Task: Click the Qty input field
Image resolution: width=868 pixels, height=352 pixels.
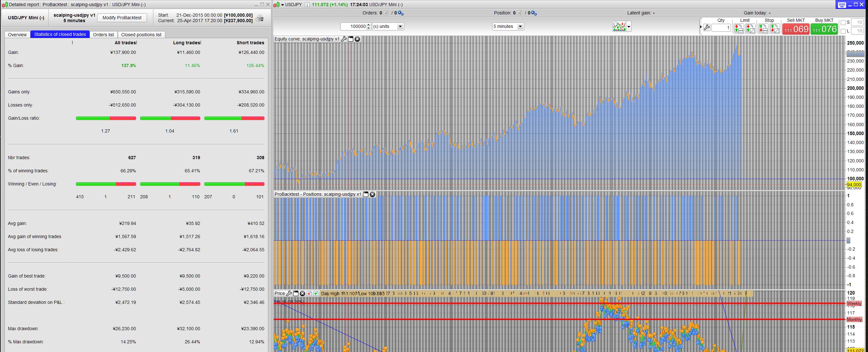Action: pos(721,28)
